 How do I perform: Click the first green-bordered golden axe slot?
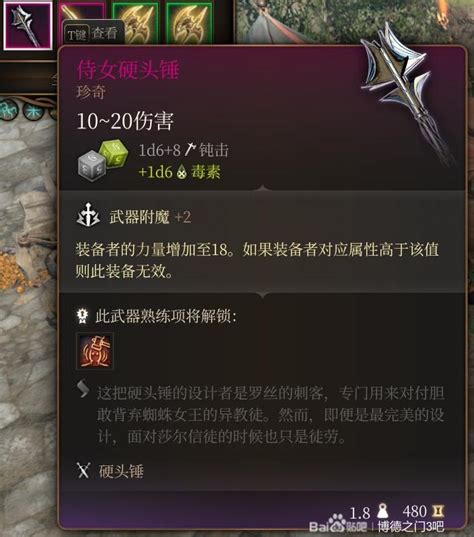135,21
